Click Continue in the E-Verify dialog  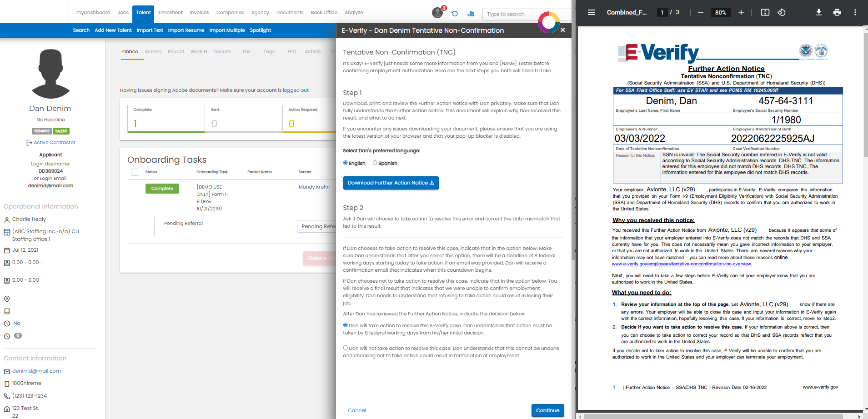[x=548, y=410]
